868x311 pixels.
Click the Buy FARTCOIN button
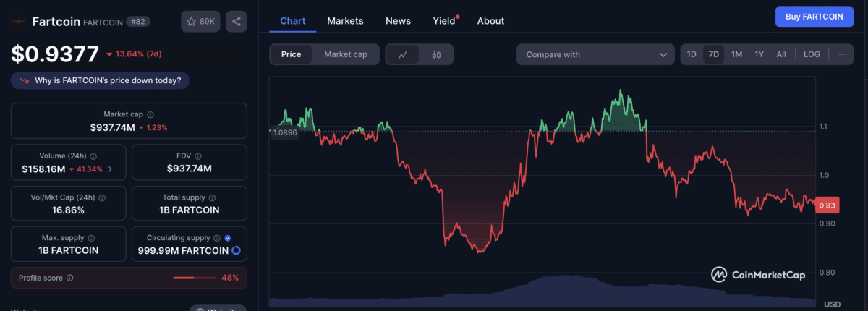(x=814, y=17)
